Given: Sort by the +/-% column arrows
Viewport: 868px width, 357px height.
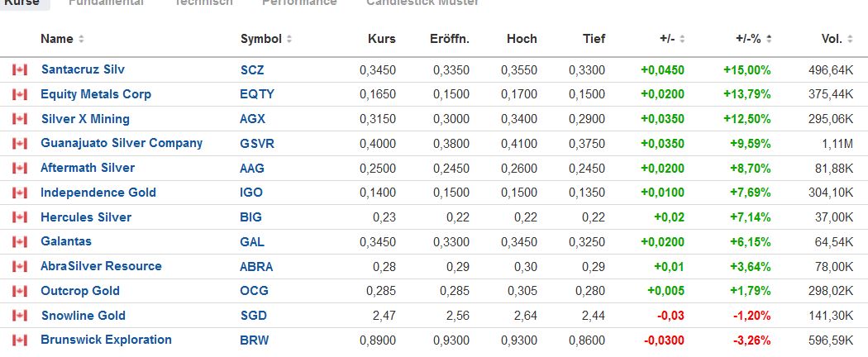Looking at the screenshot, I should pyautogui.click(x=770, y=39).
